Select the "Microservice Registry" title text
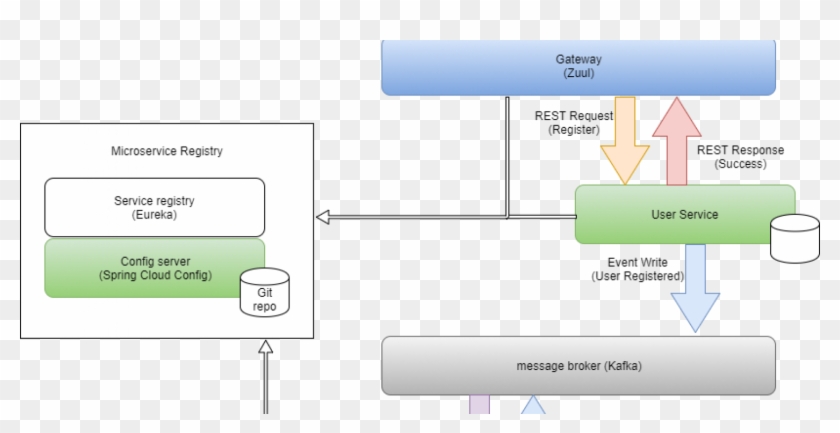This screenshot has width=840, height=433. (x=167, y=151)
